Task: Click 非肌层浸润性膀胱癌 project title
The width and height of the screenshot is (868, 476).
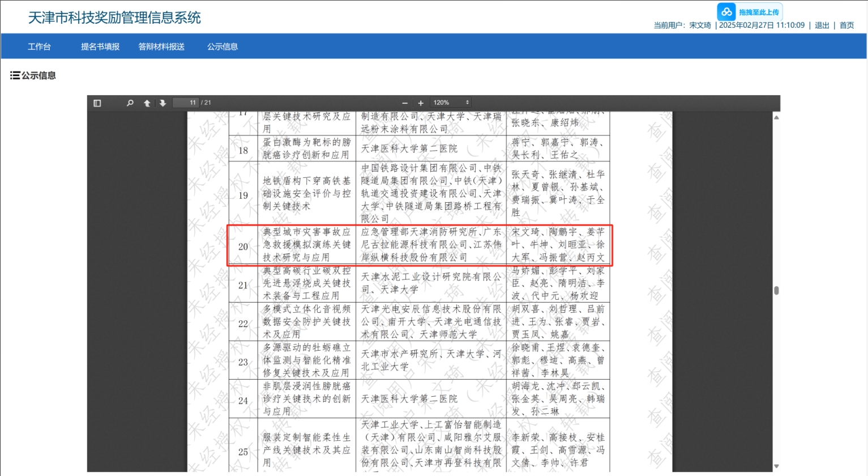Action: tap(307, 399)
